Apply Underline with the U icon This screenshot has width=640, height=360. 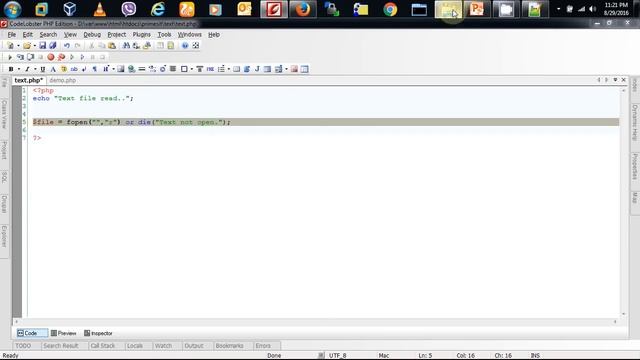pos(42,69)
